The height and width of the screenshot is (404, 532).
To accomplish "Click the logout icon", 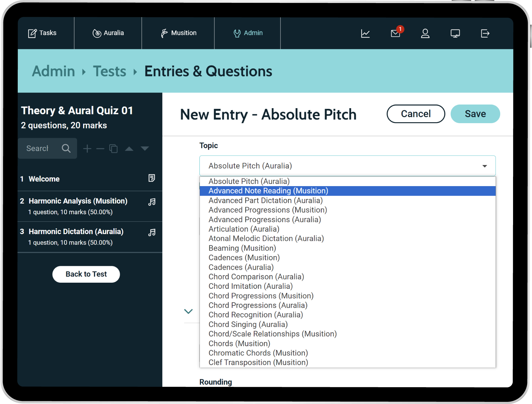I will point(485,33).
